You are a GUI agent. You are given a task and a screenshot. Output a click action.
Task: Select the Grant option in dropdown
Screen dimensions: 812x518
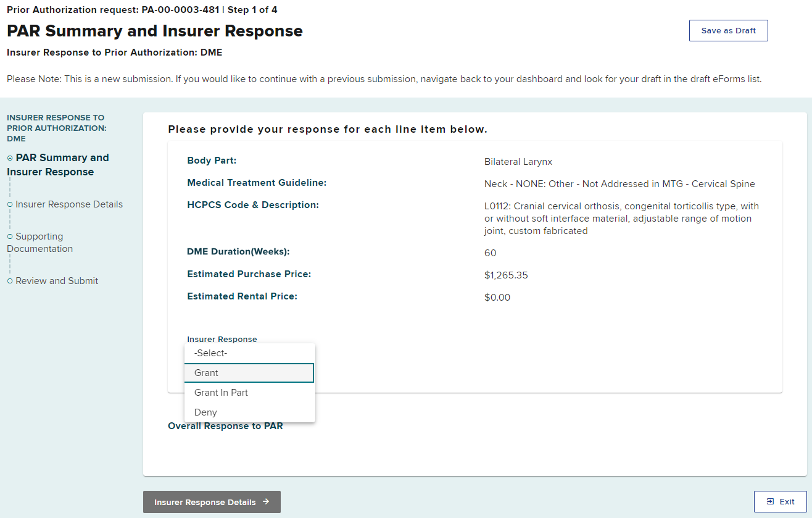pos(249,373)
